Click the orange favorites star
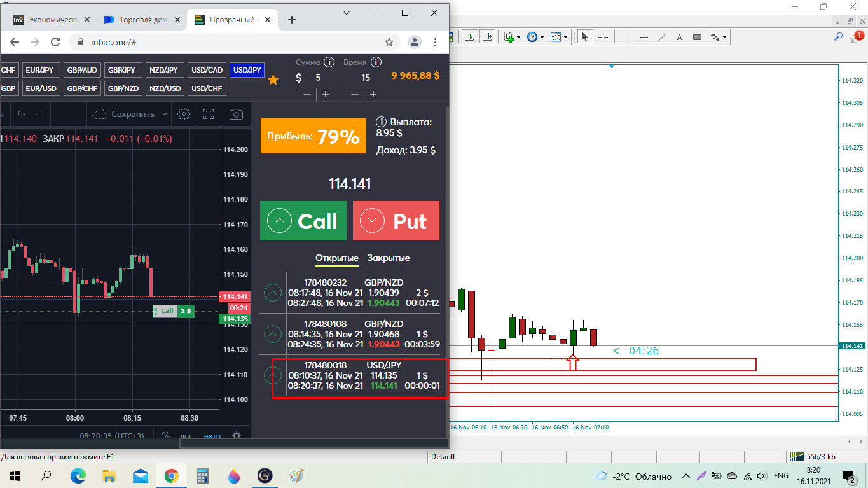 273,80
